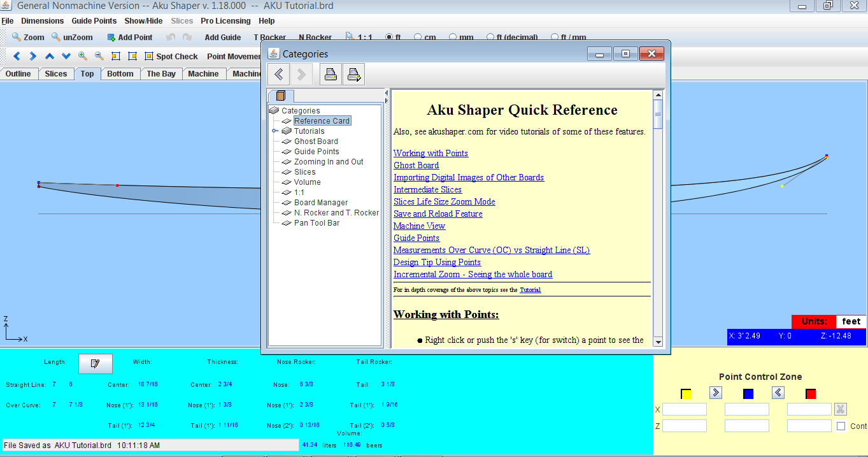Select Pan Tool Bar in Categories tree
The image size is (868, 457).
pyautogui.click(x=317, y=223)
